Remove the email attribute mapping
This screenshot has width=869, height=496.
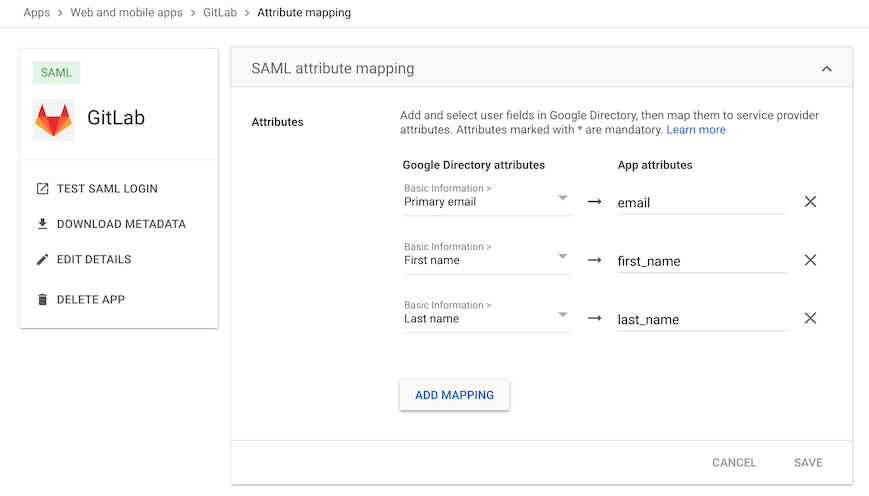coord(810,202)
